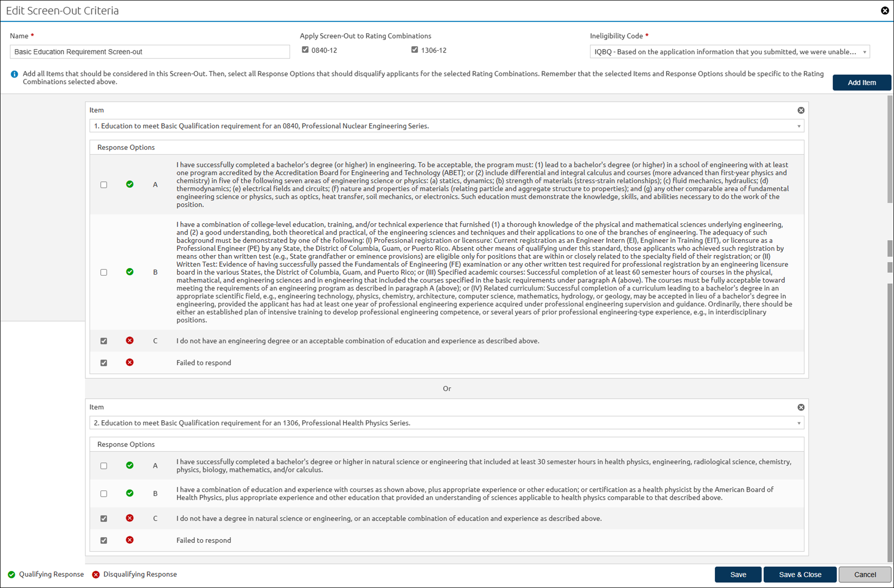The height and width of the screenshot is (588, 894).
Task: Uncheck response C under Item 2
Action: pyautogui.click(x=104, y=518)
